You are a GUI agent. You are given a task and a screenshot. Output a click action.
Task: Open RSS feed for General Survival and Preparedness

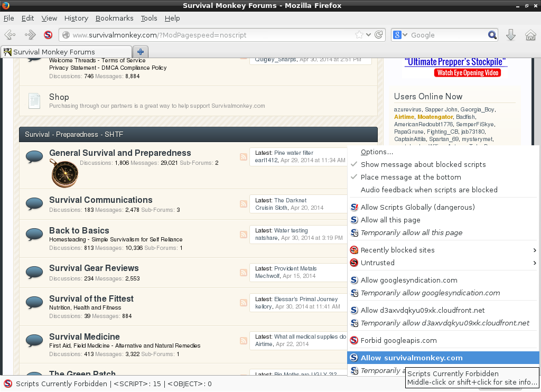click(x=244, y=157)
